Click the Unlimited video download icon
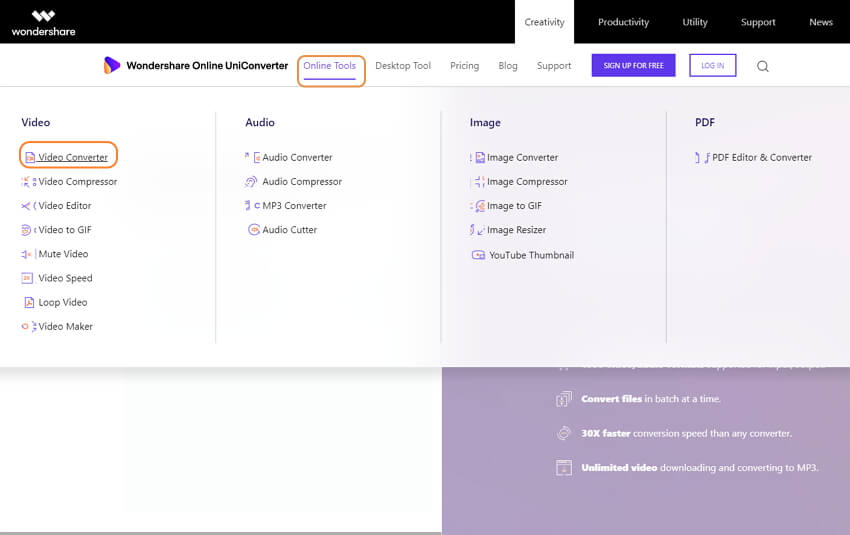Image resolution: width=850 pixels, height=535 pixels. pos(564,467)
